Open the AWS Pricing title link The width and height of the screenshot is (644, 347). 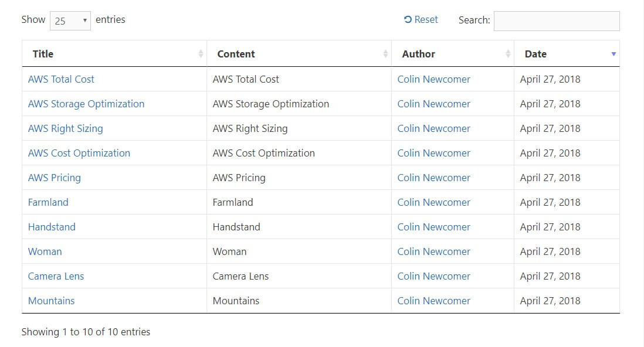coord(54,178)
